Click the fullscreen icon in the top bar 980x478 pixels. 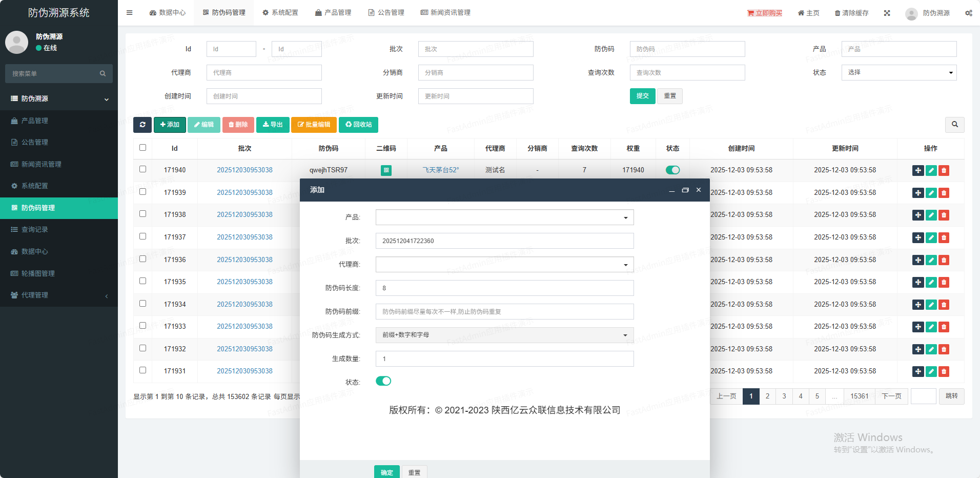pyautogui.click(x=887, y=13)
